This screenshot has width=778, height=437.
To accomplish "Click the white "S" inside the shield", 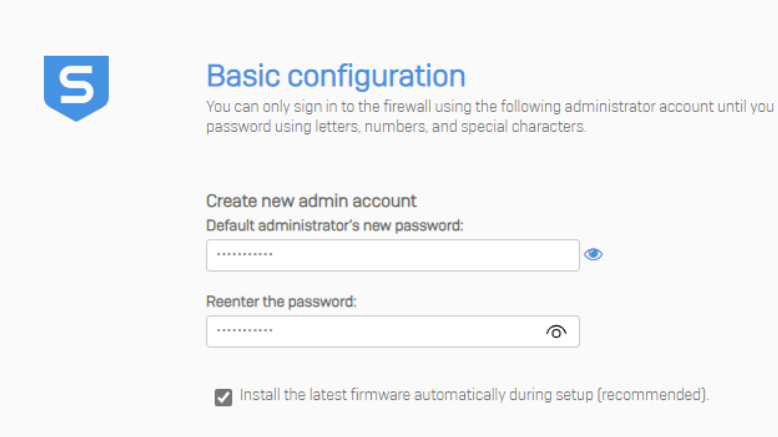I will point(76,84).
